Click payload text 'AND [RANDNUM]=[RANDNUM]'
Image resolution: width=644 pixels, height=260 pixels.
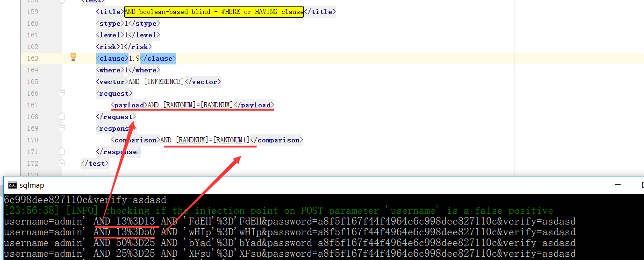[190, 105]
